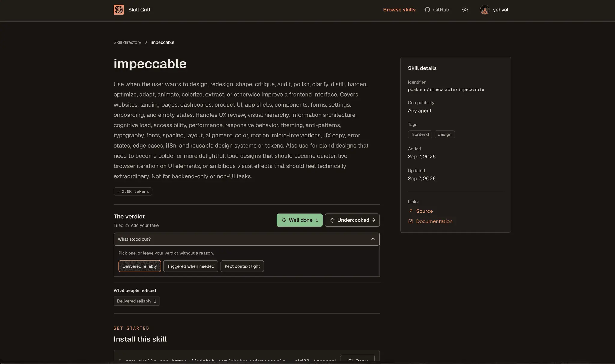Vote Undercooked on this skill

coord(352,220)
